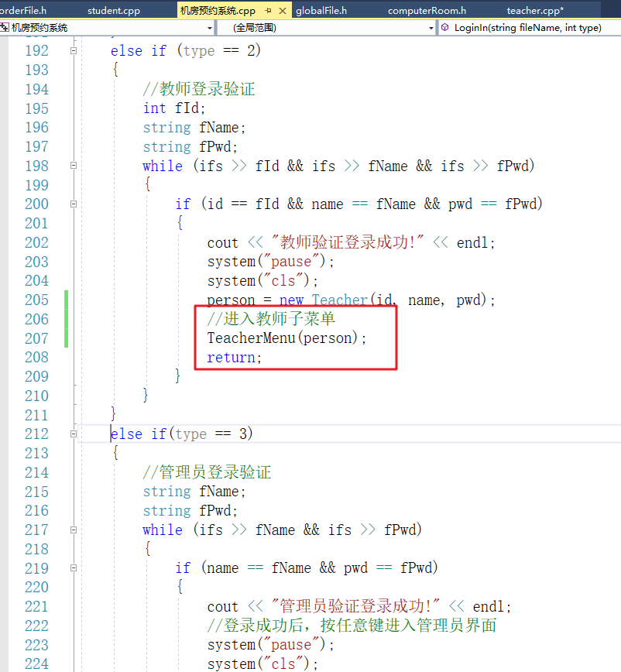Click the purple cube icon beside LoginIn
The height and width of the screenshot is (672, 621).
click(x=445, y=28)
